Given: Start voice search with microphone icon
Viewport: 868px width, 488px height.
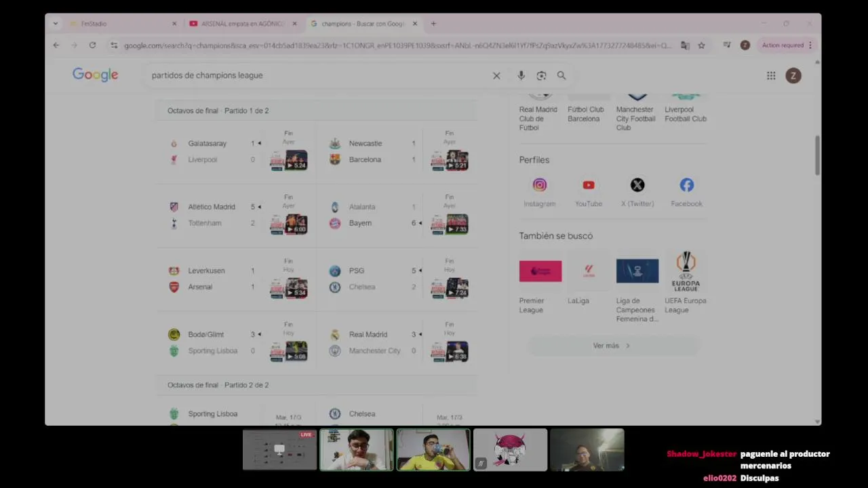Looking at the screenshot, I should click(521, 75).
